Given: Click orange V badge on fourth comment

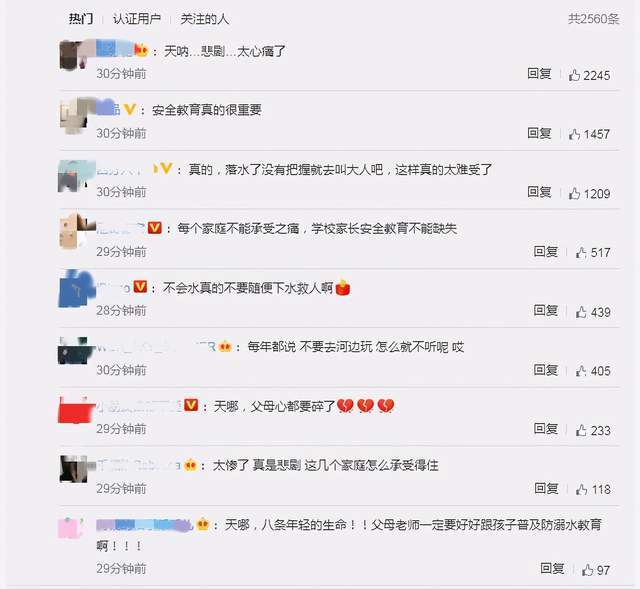Looking at the screenshot, I should point(155,227).
